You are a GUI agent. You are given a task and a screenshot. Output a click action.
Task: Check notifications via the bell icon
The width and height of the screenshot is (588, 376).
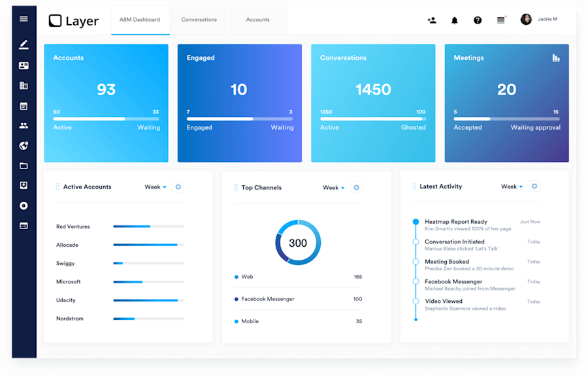coord(455,20)
